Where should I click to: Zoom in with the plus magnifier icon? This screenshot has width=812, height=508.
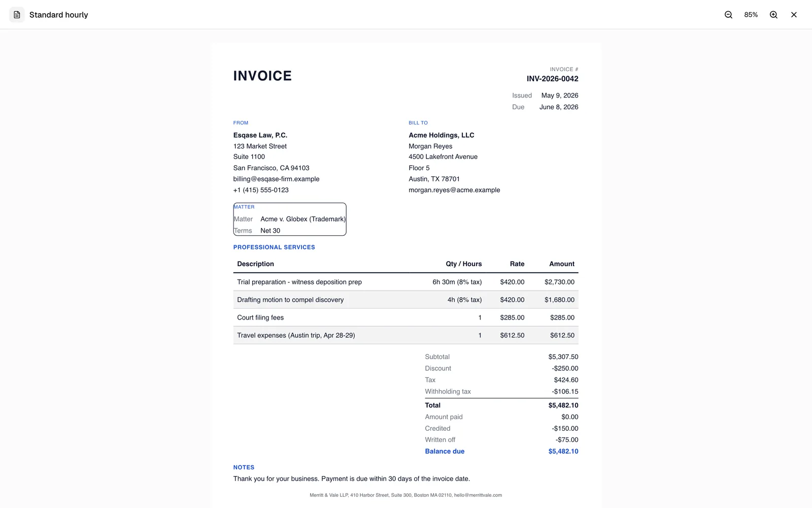coord(773,15)
